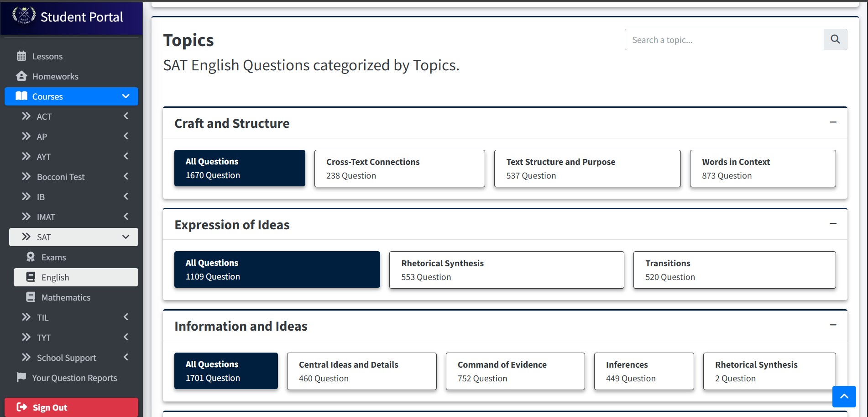Click the Homeworks house icon

pos(21,76)
